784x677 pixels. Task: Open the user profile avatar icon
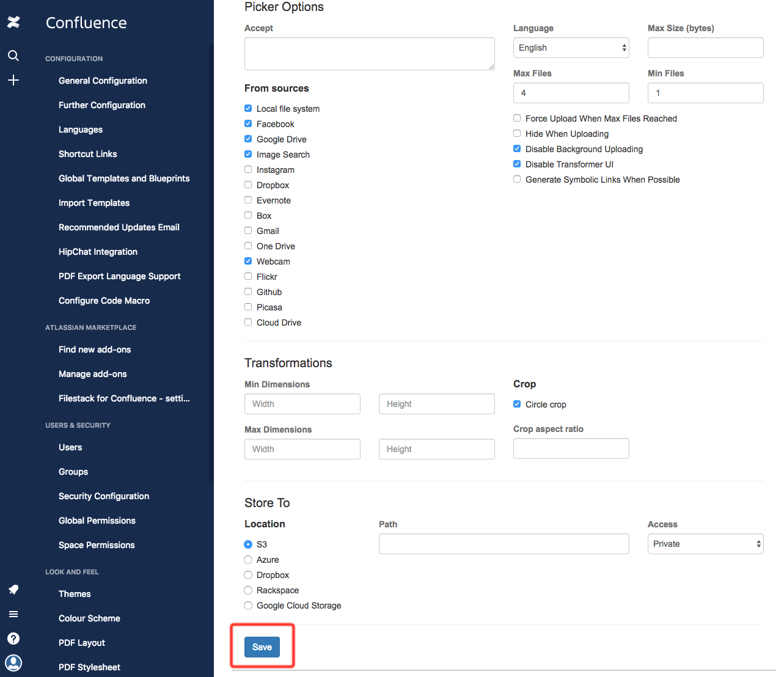coord(13,663)
